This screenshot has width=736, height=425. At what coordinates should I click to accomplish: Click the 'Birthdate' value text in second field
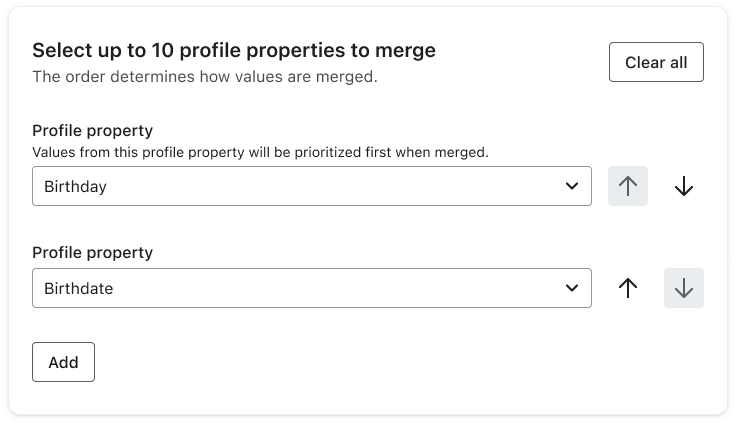78,288
